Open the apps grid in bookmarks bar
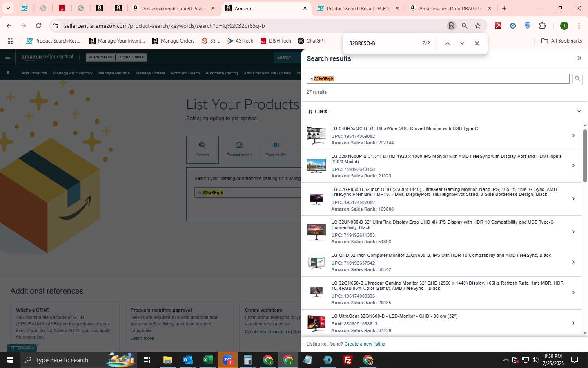This screenshot has height=368, width=588. tap(11, 41)
